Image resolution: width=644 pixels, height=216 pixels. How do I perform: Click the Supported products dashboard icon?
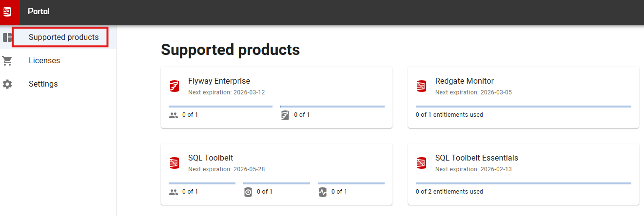pos(7,37)
